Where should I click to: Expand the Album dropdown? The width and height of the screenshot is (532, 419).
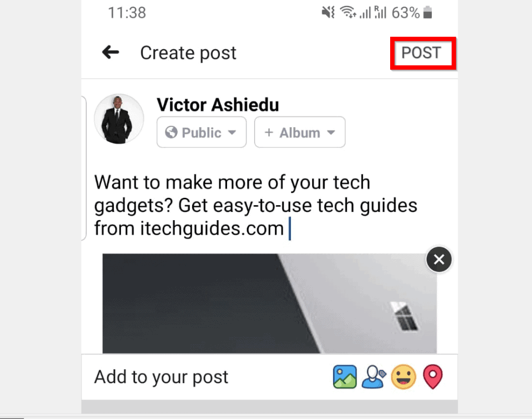[300, 132]
